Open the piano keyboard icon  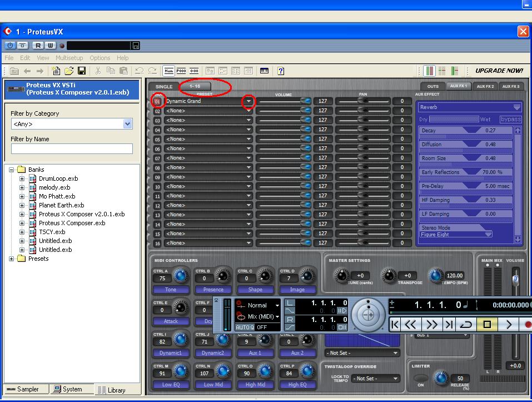pos(264,71)
